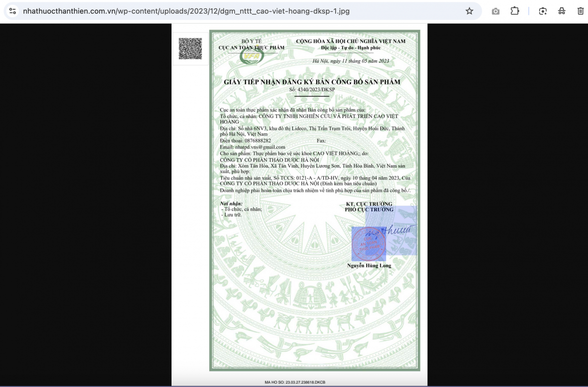
Task: Click the trash can icon in toolbar
Action: pos(581,11)
